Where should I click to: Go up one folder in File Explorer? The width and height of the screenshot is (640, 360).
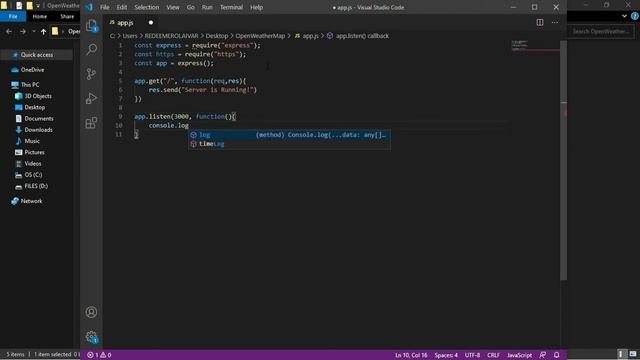pyautogui.click(x=43, y=31)
